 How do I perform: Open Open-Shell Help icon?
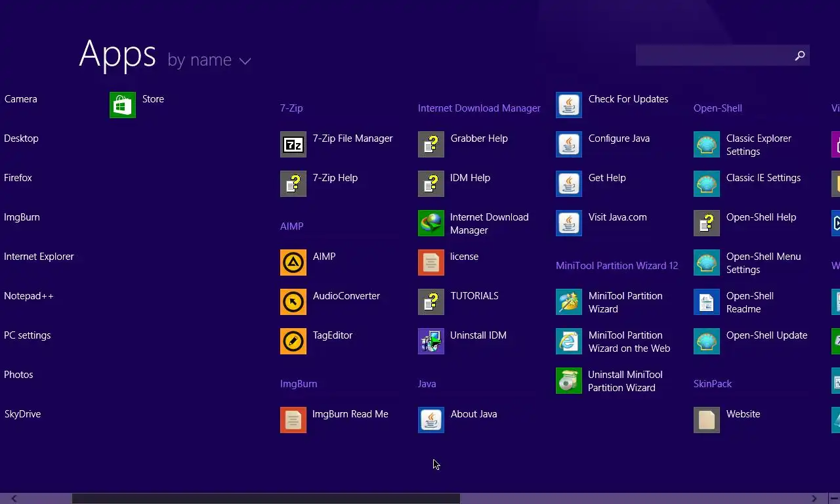[x=707, y=223]
